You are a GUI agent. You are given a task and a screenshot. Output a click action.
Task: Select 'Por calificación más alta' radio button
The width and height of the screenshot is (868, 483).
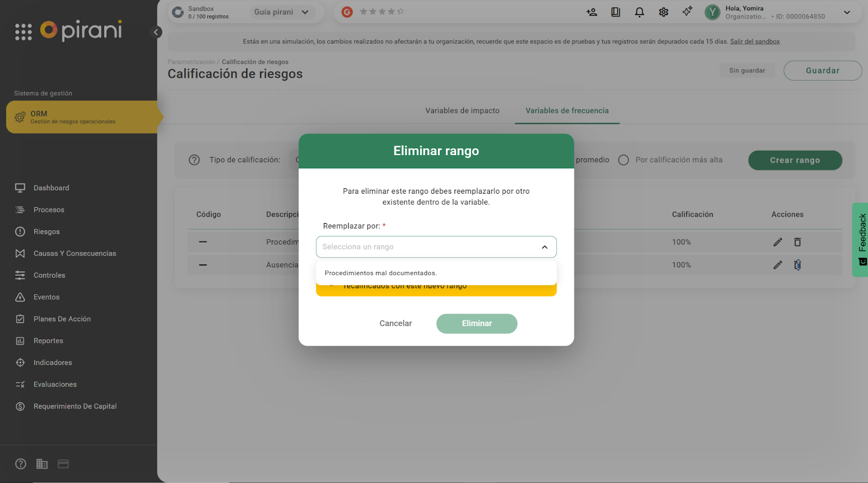(623, 160)
